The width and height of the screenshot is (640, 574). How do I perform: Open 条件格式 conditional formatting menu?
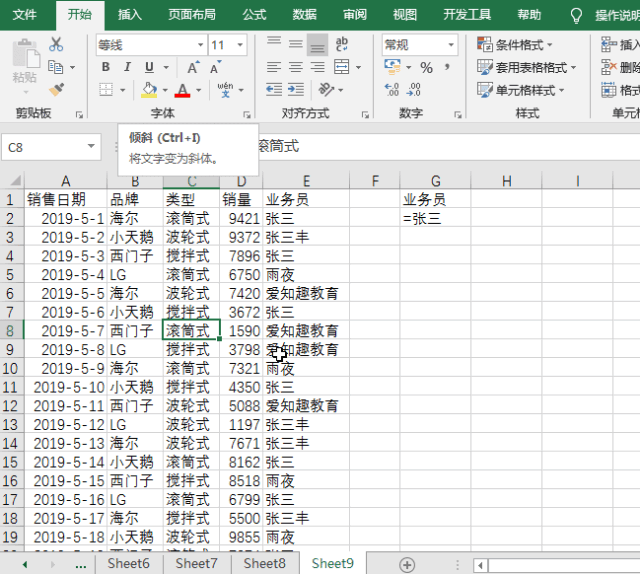pos(515,44)
